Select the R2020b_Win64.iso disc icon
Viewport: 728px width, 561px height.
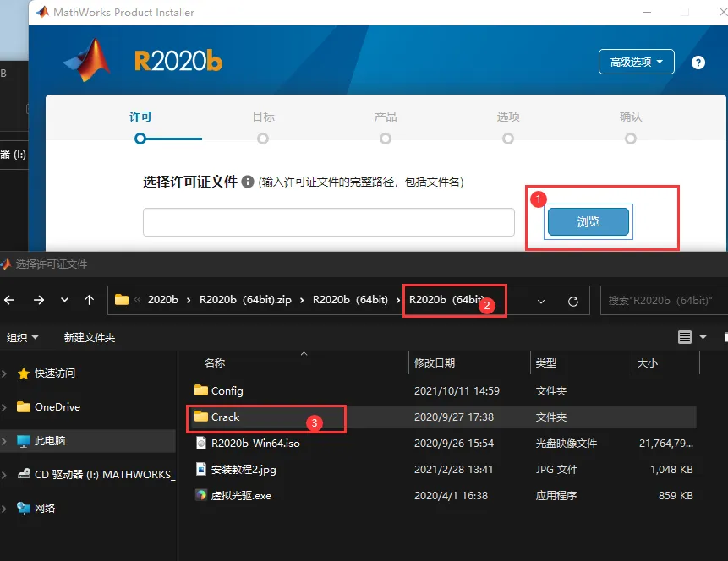pos(201,443)
